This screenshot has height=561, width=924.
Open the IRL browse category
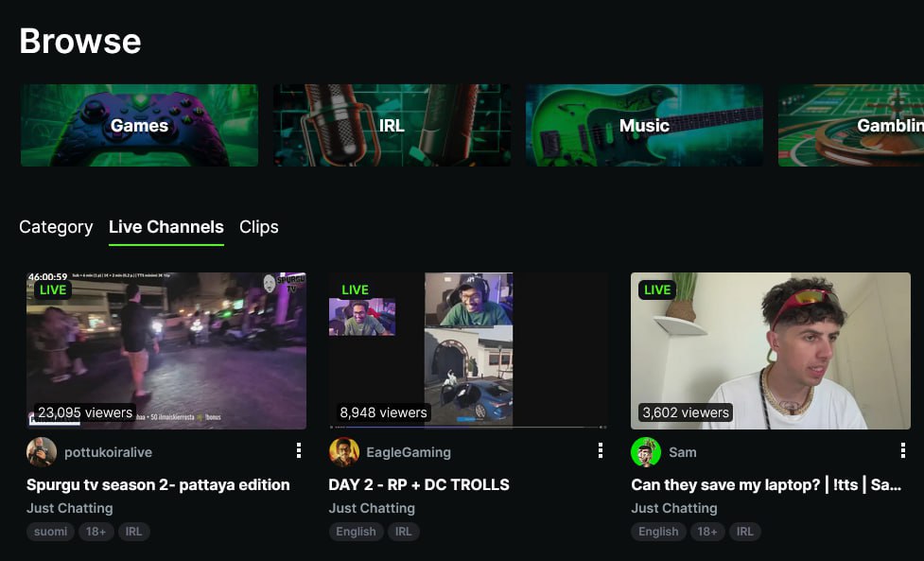tap(392, 125)
